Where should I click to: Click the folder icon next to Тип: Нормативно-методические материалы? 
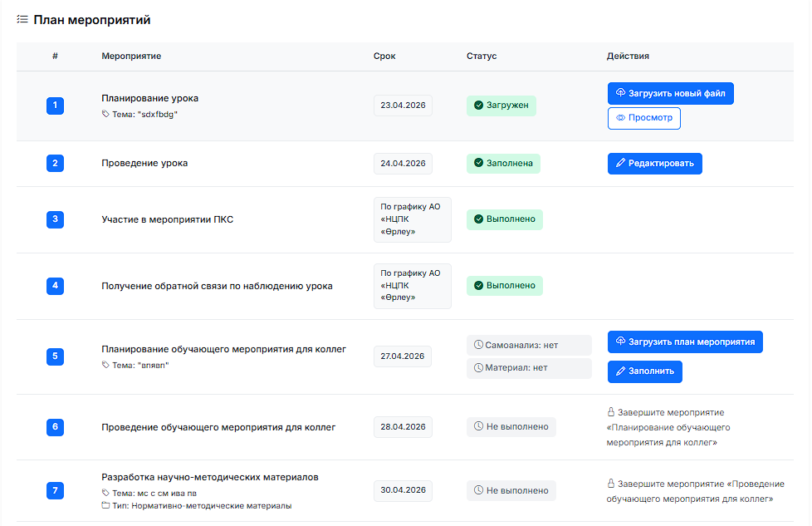click(x=105, y=505)
